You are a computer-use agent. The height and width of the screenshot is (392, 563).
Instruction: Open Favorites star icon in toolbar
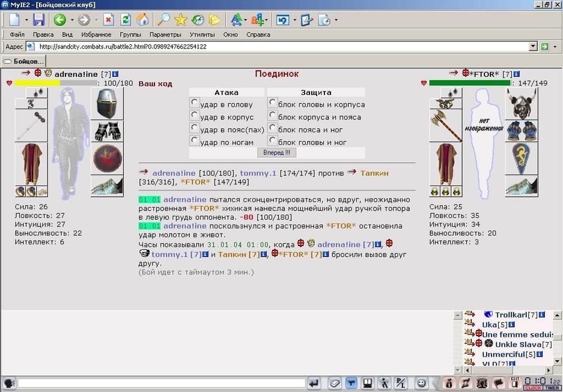click(x=181, y=20)
